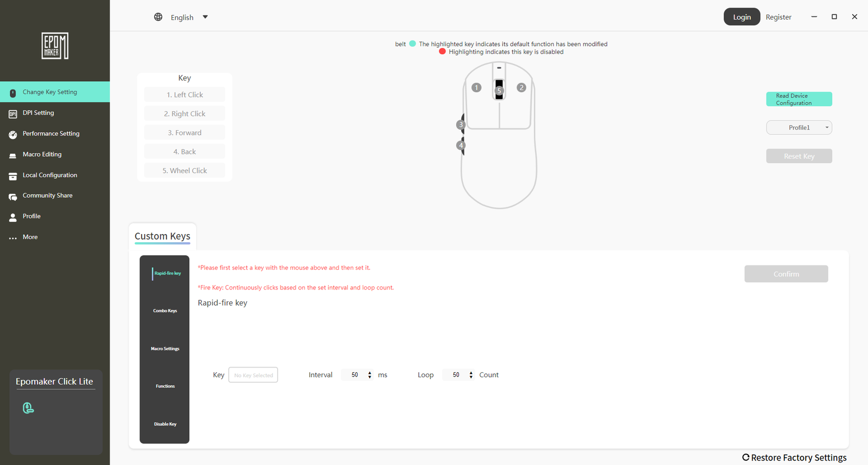The image size is (868, 465).
Task: Click the Community Share chat icon
Action: click(x=12, y=197)
